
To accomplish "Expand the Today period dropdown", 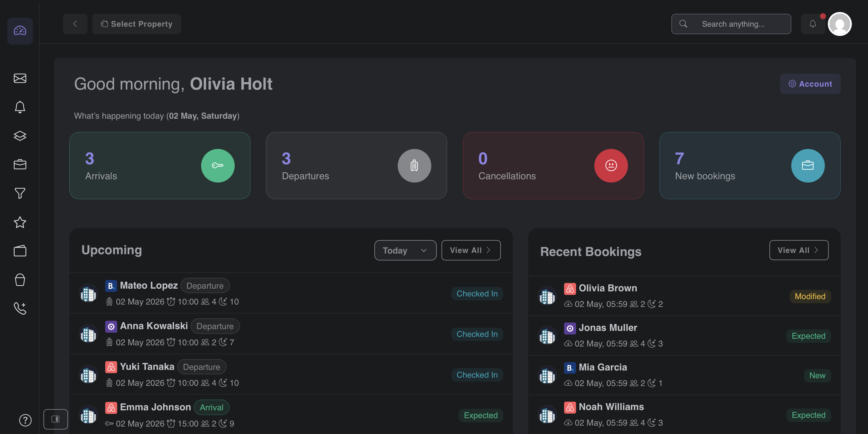I will click(x=405, y=250).
